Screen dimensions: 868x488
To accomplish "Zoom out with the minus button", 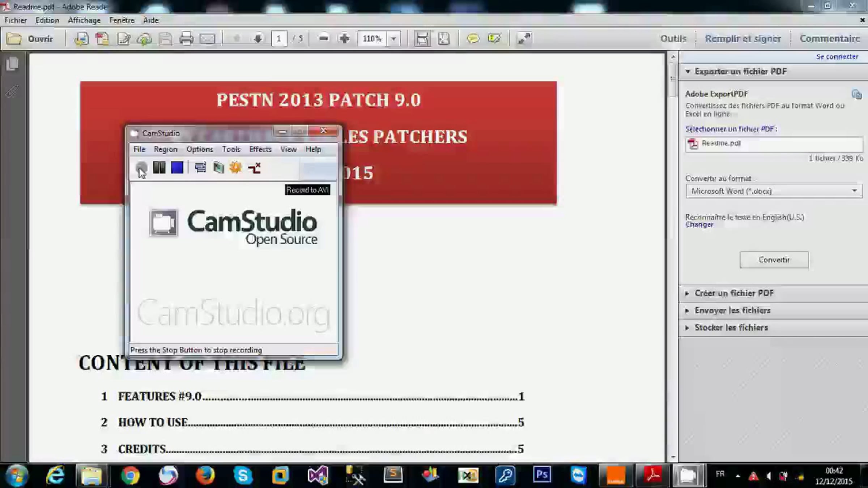I will tap(324, 39).
